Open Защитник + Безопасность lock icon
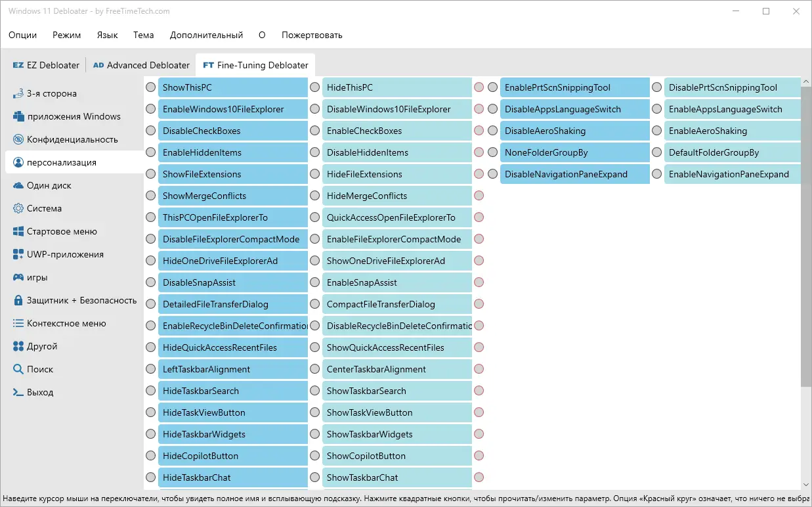Viewport: 812px width, 507px height. tap(18, 300)
